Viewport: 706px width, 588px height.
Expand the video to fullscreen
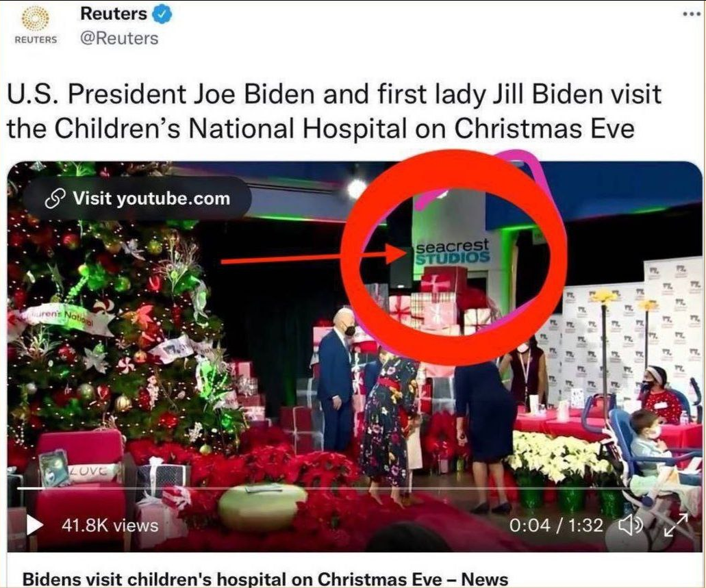click(x=677, y=525)
